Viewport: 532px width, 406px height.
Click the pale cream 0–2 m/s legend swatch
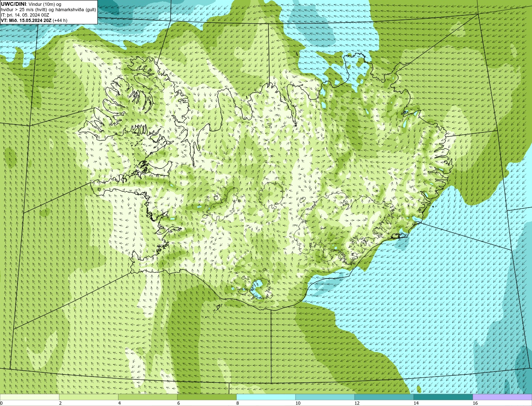(30, 397)
